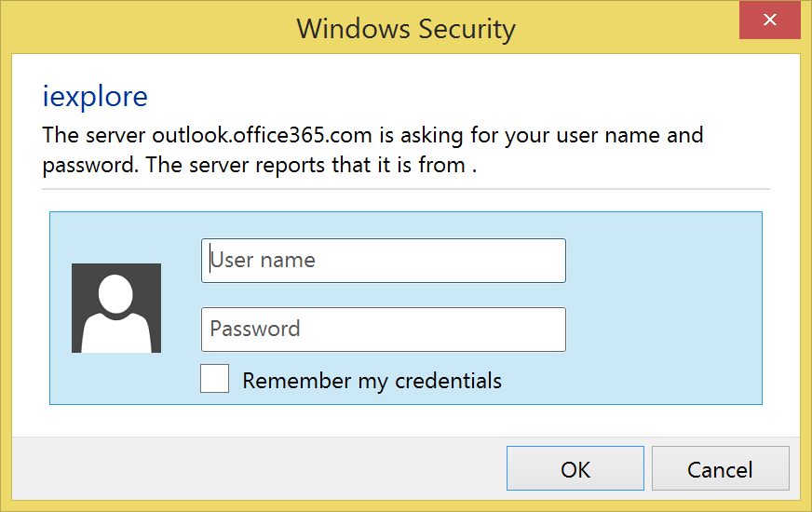Screen dimensions: 812x512
Task: Click the empty title bar left of title
Action: tap(140, 28)
